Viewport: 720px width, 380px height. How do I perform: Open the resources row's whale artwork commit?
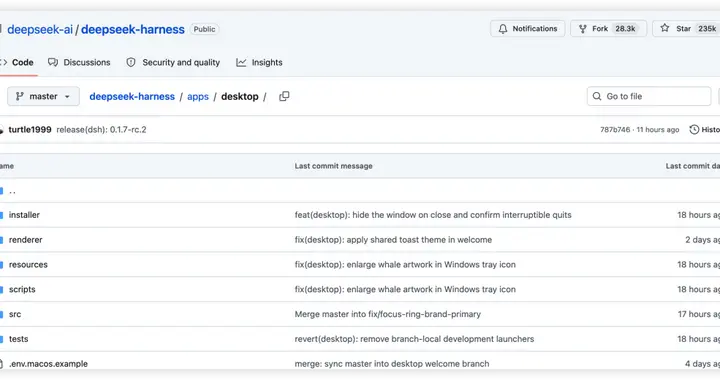coord(405,264)
